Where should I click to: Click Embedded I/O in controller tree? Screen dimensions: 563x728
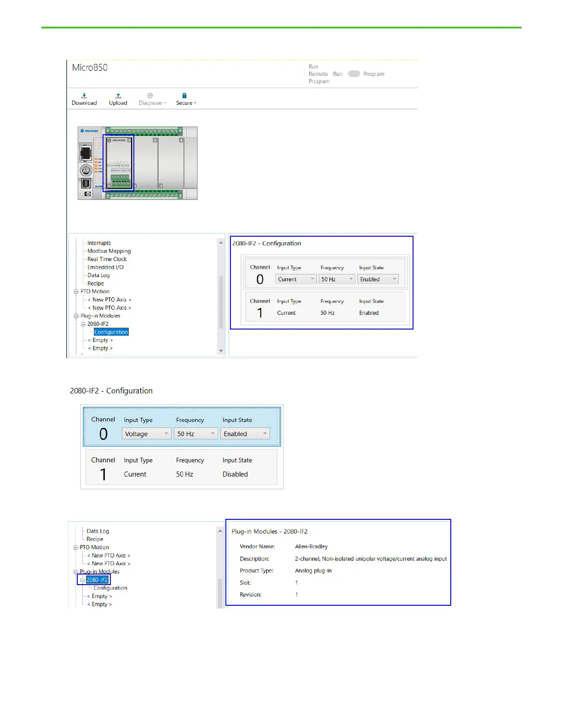[x=105, y=267]
